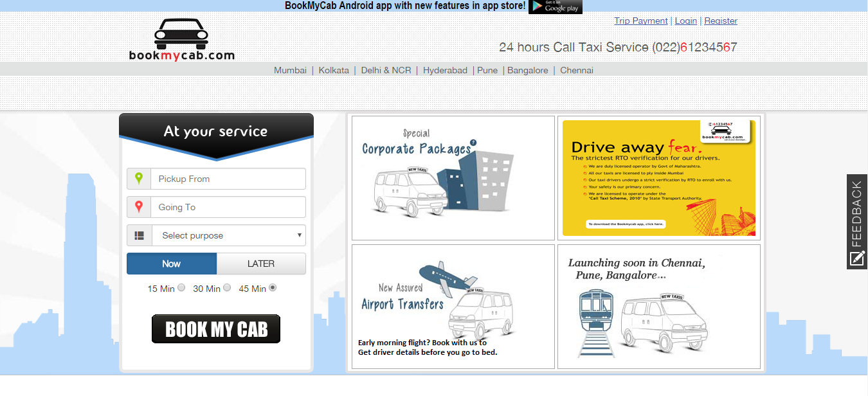868x396 pixels.
Task: Click the green pickup location pin icon
Action: [139, 179]
